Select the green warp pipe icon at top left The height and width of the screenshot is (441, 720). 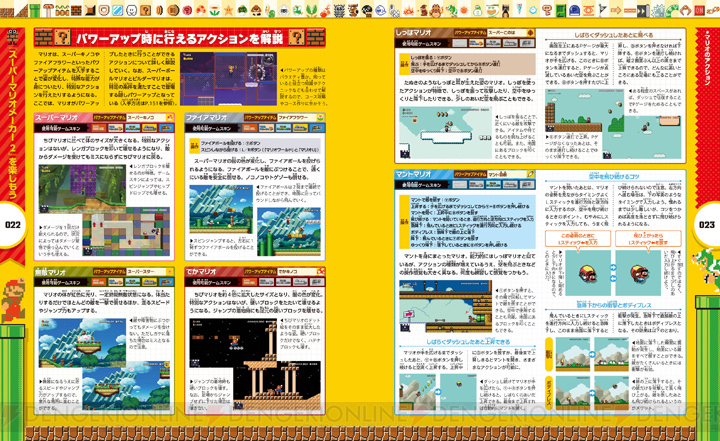pos(35,10)
